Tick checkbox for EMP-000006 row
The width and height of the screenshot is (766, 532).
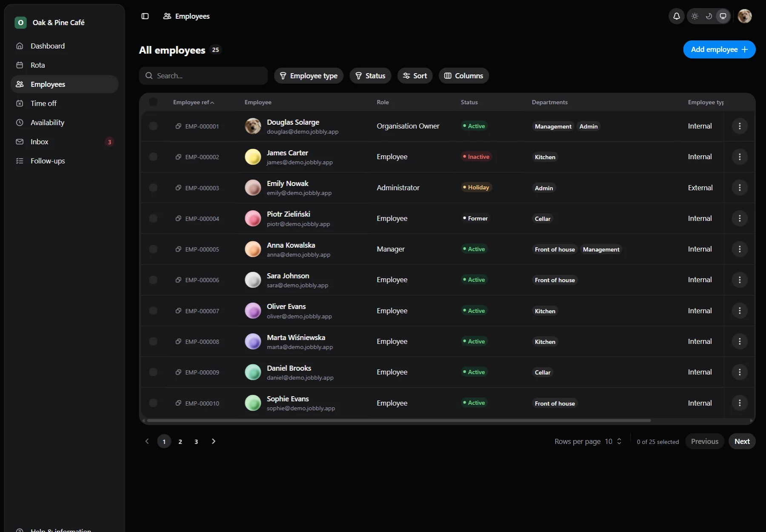point(153,280)
